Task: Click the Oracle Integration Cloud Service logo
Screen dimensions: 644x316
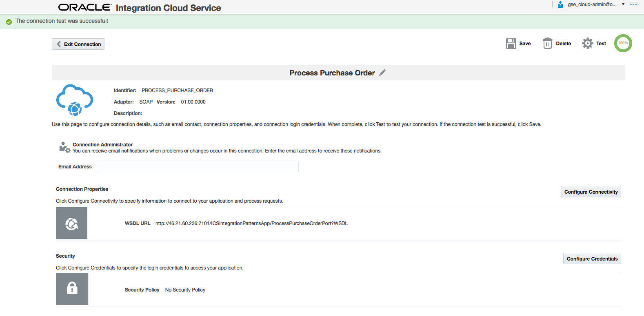Action: [x=140, y=8]
